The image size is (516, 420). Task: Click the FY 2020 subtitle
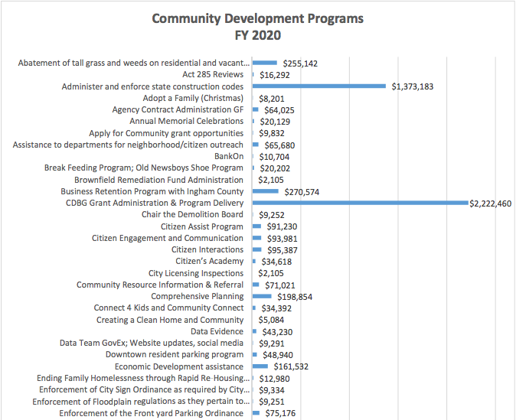pos(258,35)
